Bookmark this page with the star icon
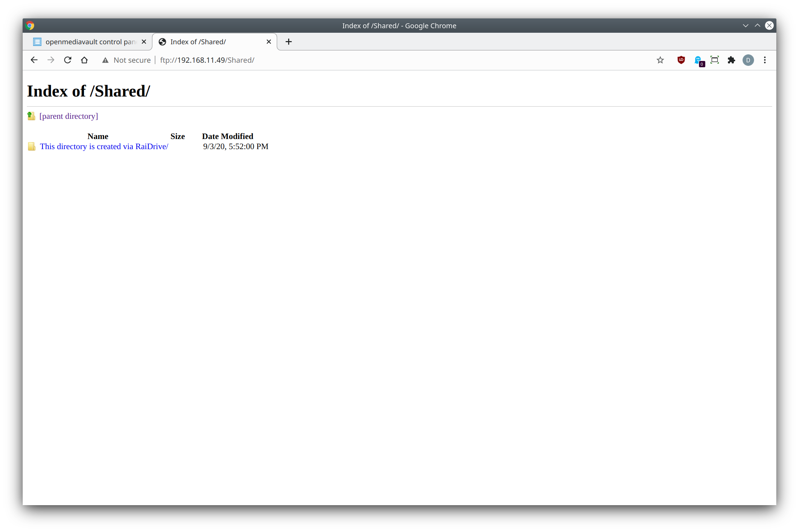 pyautogui.click(x=660, y=60)
